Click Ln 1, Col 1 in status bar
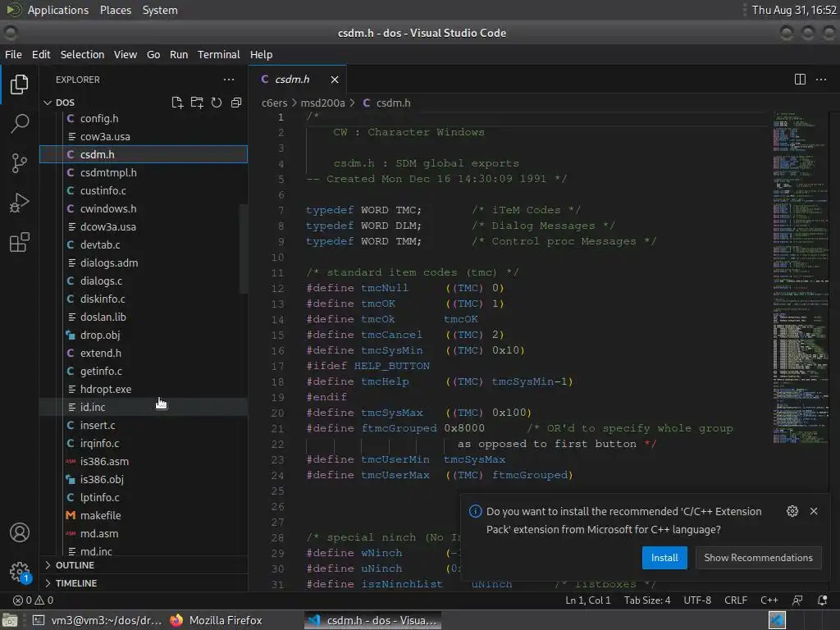Screen dimensions: 840x630 pyautogui.click(x=587, y=600)
